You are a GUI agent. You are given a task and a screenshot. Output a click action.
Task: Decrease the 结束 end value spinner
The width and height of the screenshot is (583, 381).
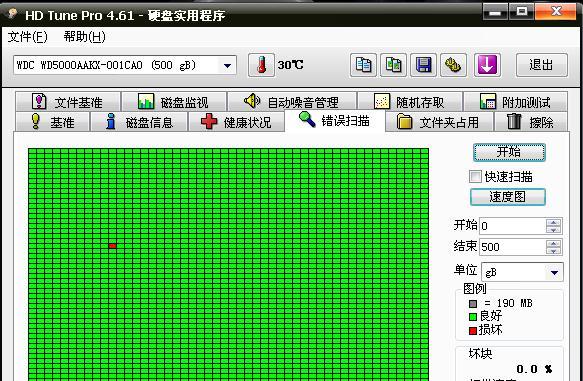point(553,251)
